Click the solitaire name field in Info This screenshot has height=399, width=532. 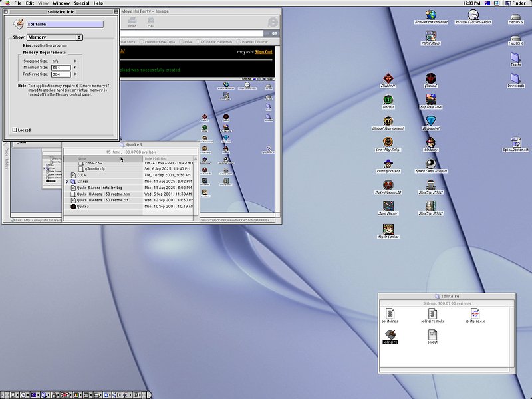65,24
